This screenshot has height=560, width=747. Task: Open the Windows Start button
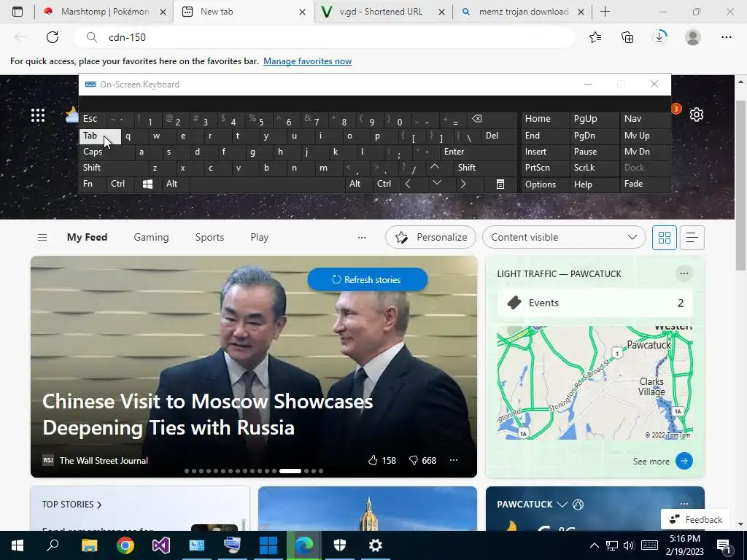[x=18, y=545]
